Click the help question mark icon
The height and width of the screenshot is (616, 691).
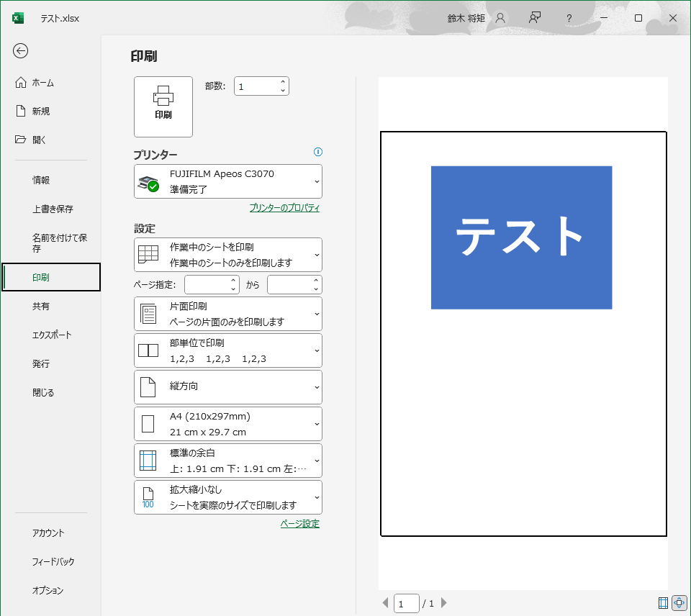click(x=569, y=18)
